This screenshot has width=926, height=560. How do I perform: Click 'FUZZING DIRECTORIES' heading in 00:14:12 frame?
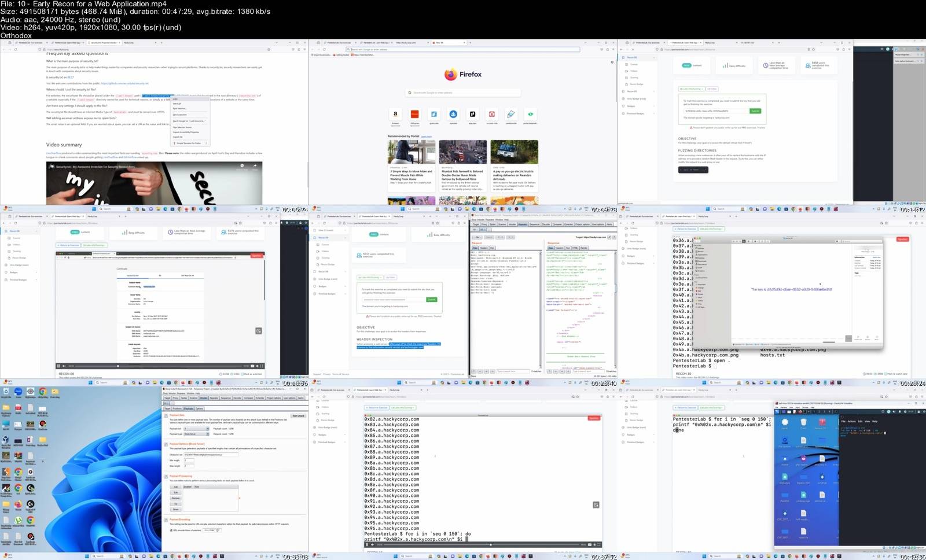697,150
